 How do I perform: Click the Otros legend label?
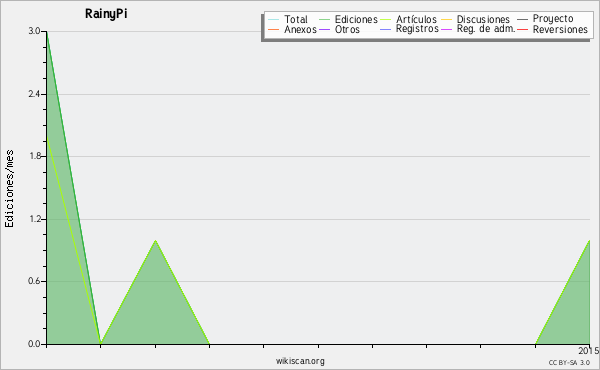[347, 29]
